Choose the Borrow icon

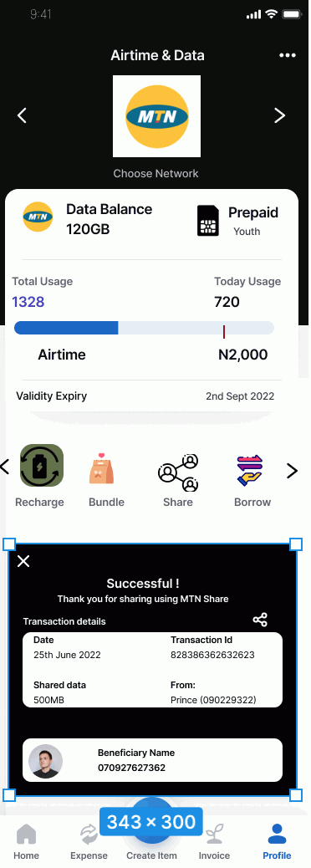[x=250, y=471]
